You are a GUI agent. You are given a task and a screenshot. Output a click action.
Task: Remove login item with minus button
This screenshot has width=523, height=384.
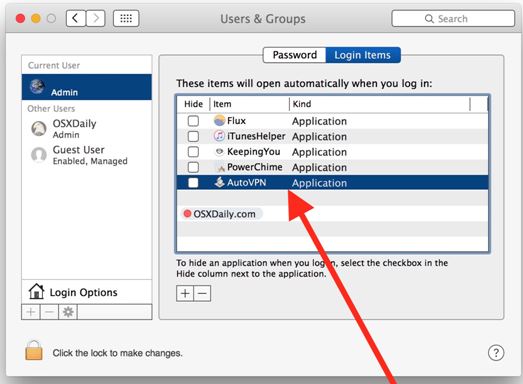tap(202, 294)
